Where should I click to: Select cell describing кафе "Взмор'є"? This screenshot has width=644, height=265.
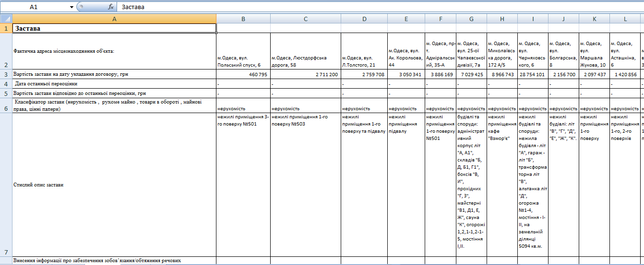[502, 123]
